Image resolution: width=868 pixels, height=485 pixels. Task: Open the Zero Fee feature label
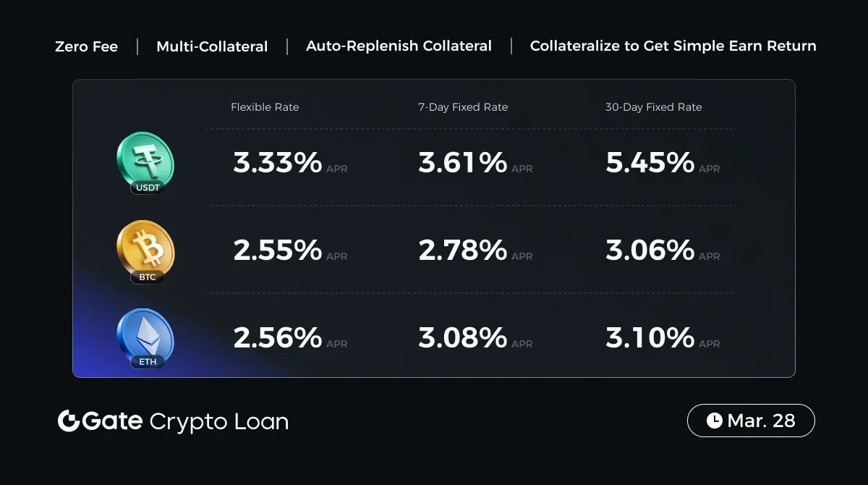pyautogui.click(x=86, y=46)
